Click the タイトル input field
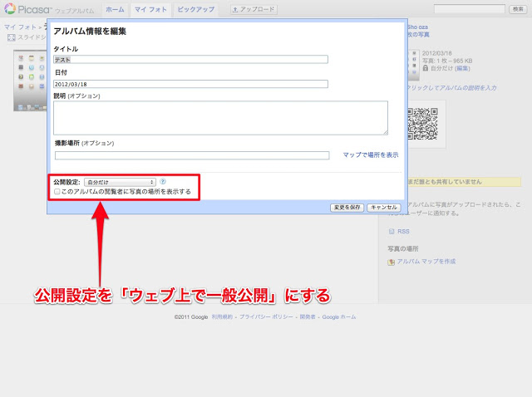This screenshot has width=532, height=397. [190, 60]
